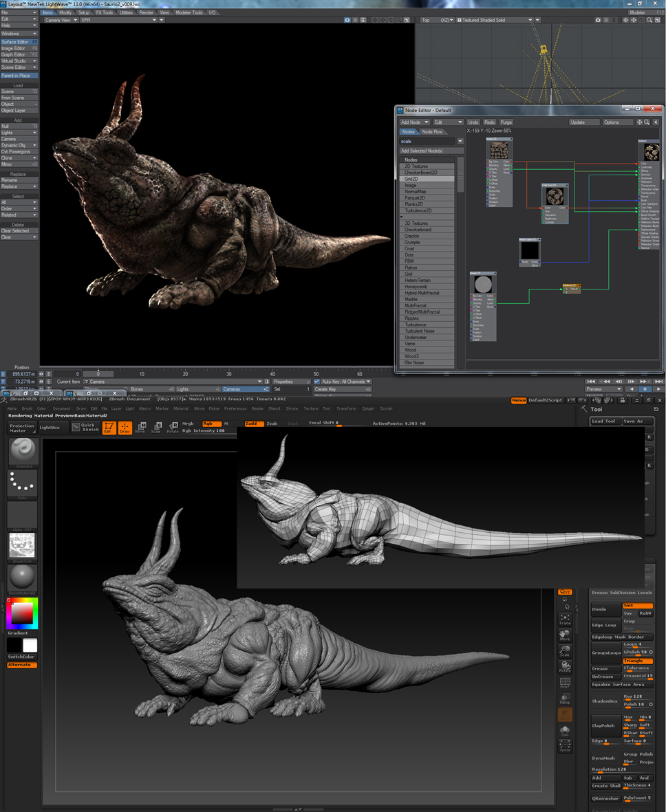Toggle the PolyF wireframe display icon
This screenshot has height=812, width=666.
click(565, 683)
